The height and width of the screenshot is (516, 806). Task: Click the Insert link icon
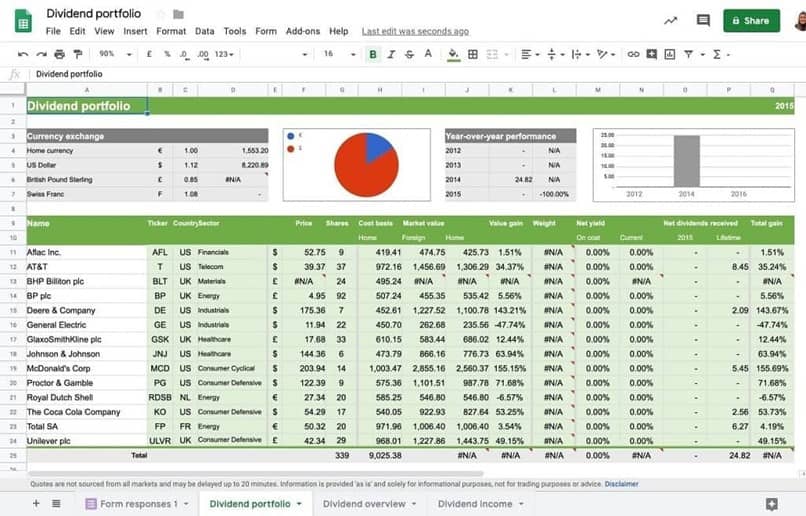633,54
